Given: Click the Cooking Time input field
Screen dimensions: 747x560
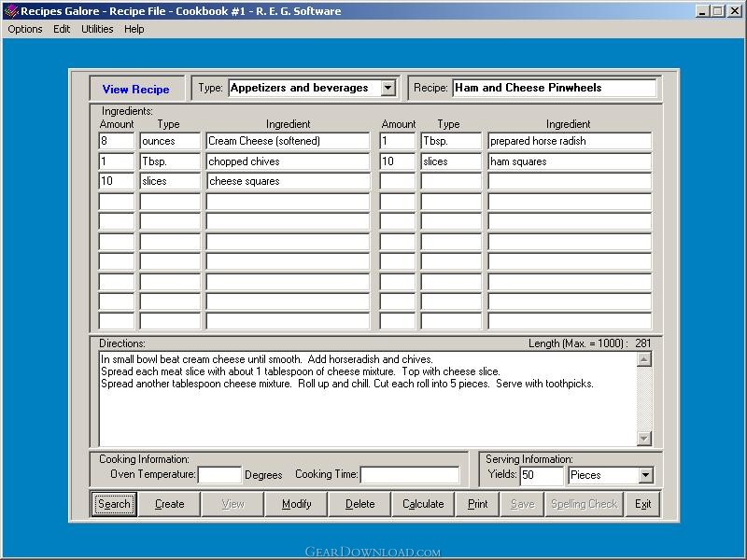Looking at the screenshot, I should 410,475.
